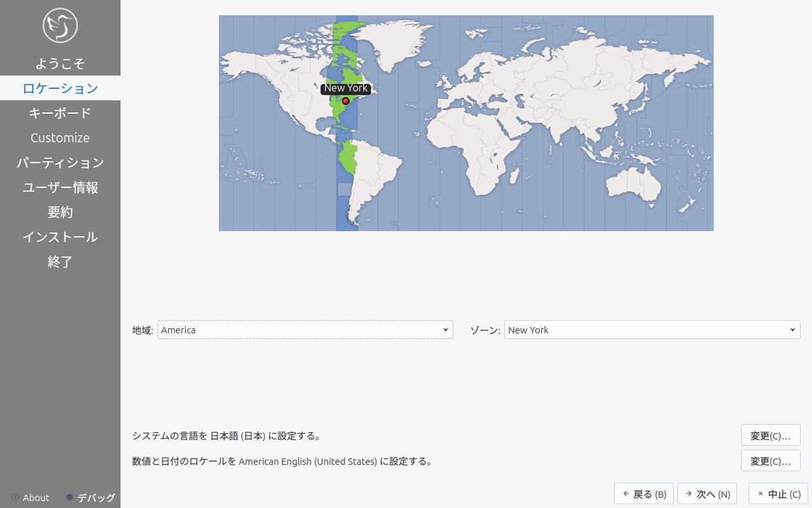Open the ゾーン New York dropdown

(652, 330)
